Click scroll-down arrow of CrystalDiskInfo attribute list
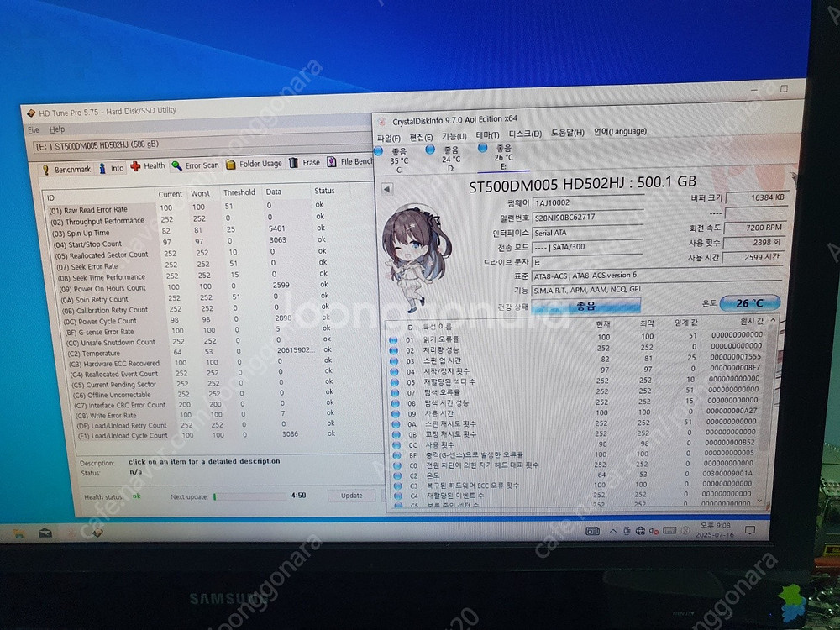This screenshot has width=840, height=630. (759, 501)
